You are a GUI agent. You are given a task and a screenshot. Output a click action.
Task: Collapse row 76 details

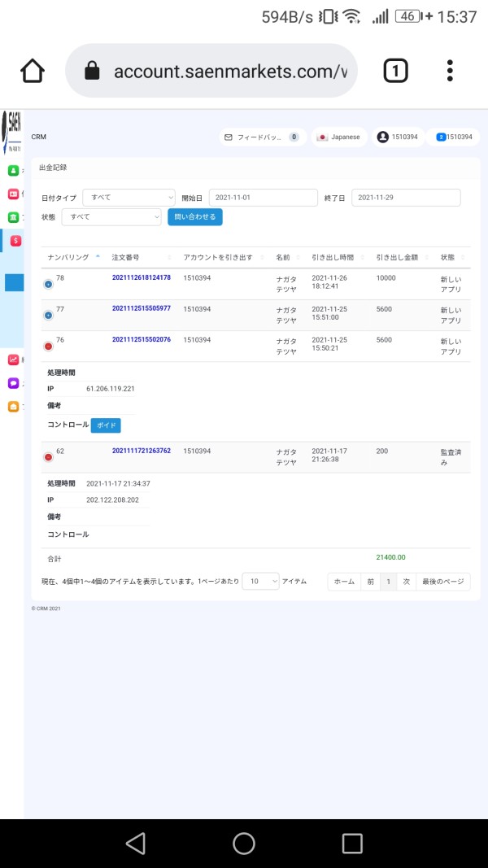click(x=48, y=346)
